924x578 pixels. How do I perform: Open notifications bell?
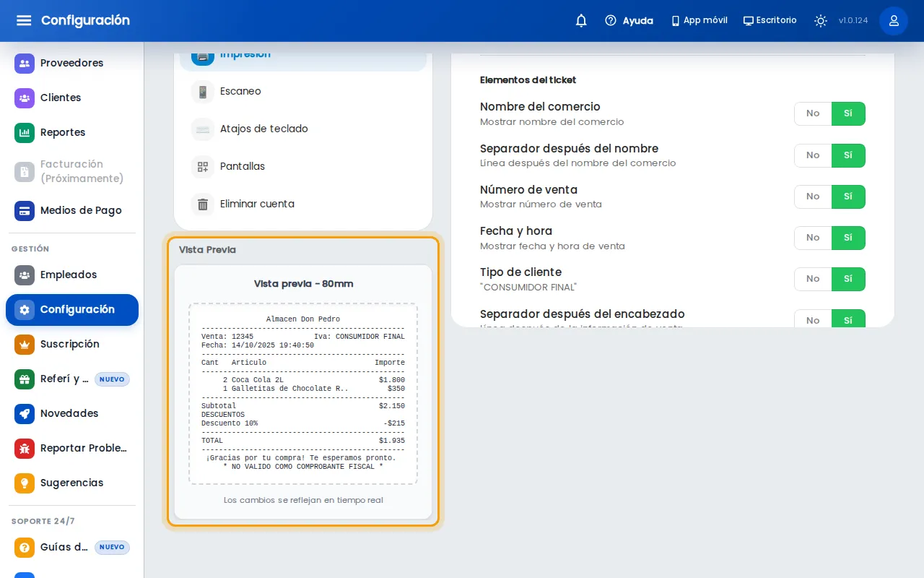tap(581, 21)
